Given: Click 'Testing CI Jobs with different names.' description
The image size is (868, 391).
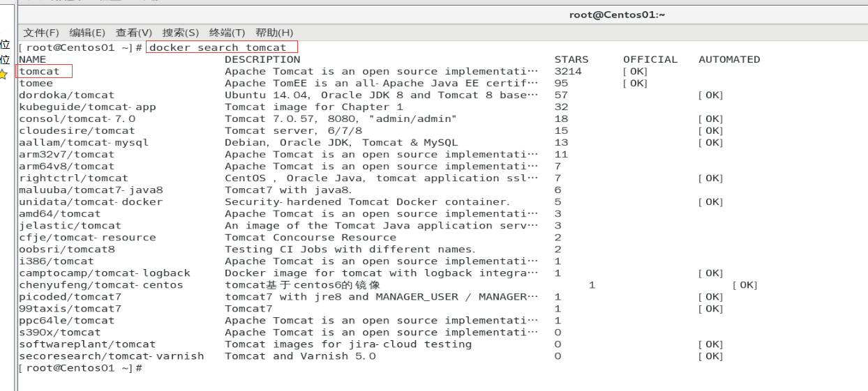Looking at the screenshot, I should click(x=350, y=249).
